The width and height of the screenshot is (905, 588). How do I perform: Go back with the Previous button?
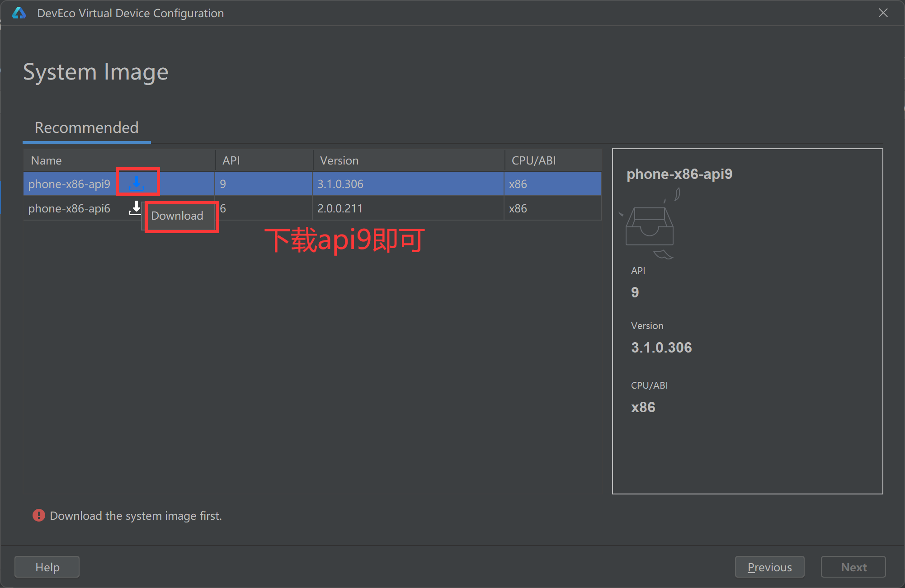[x=769, y=567]
